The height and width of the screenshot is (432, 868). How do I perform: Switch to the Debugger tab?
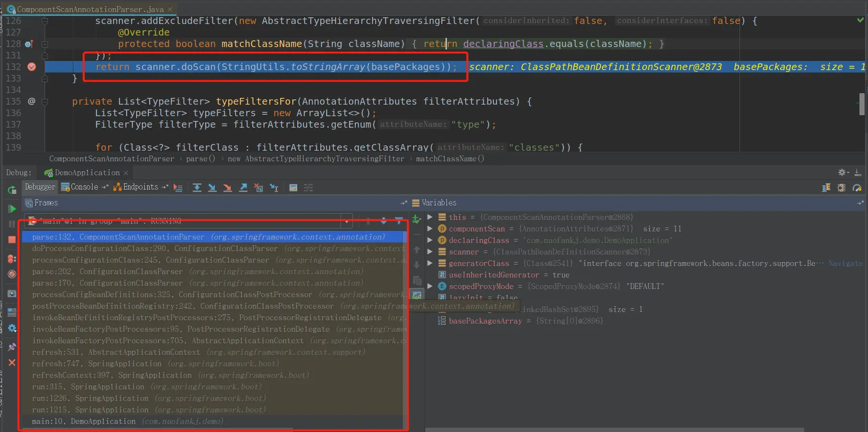point(40,187)
